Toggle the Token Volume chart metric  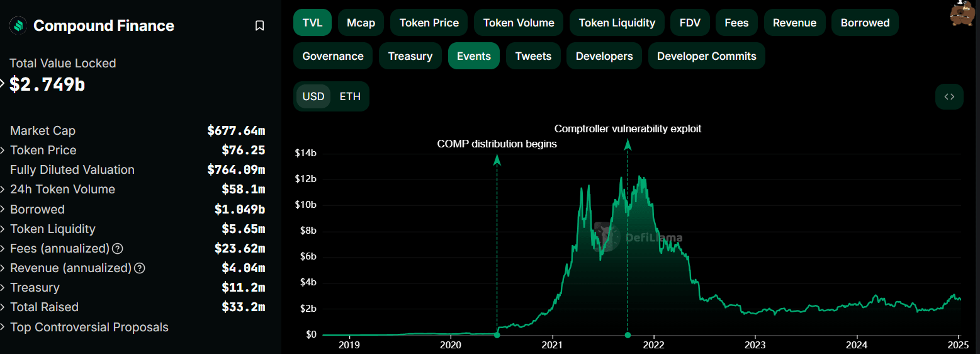[519, 23]
